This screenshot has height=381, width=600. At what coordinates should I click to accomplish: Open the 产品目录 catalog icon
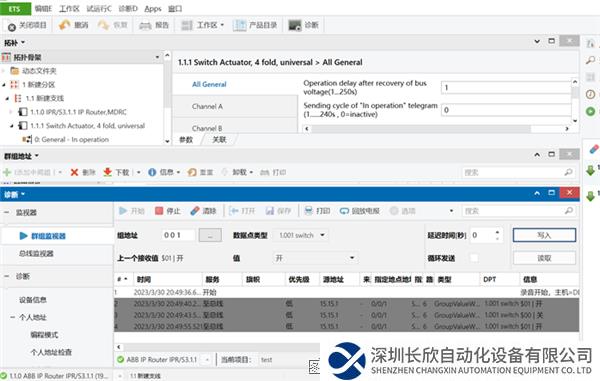[240, 25]
